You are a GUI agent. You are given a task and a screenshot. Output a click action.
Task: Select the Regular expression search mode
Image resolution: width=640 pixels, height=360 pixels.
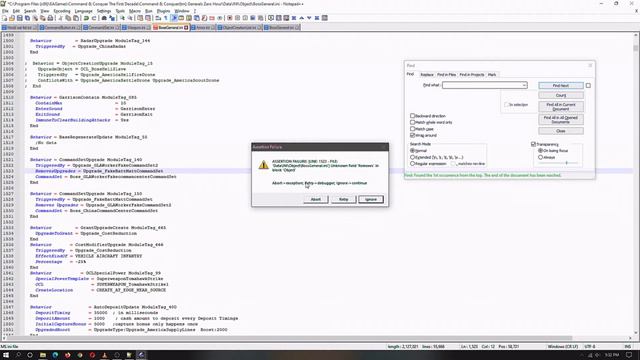click(x=412, y=164)
